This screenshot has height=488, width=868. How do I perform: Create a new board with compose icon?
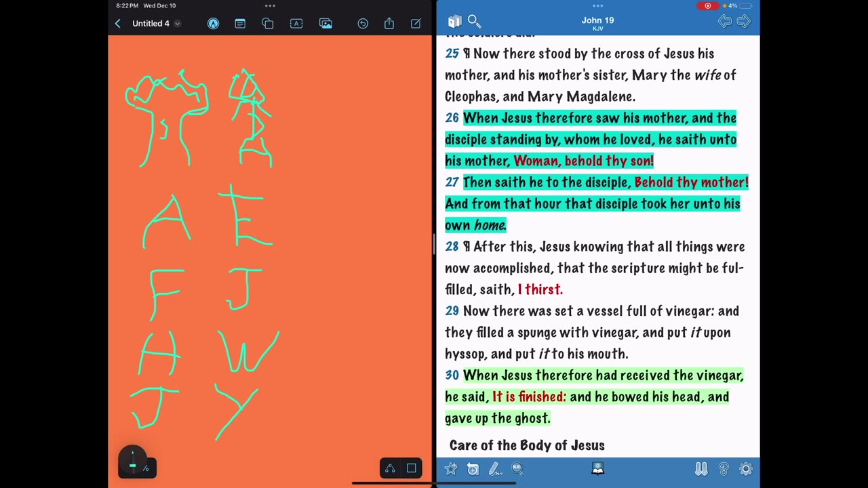pos(416,24)
